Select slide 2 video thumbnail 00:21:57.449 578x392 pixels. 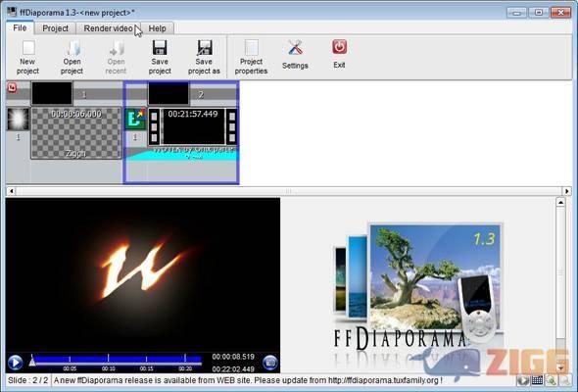(x=193, y=126)
